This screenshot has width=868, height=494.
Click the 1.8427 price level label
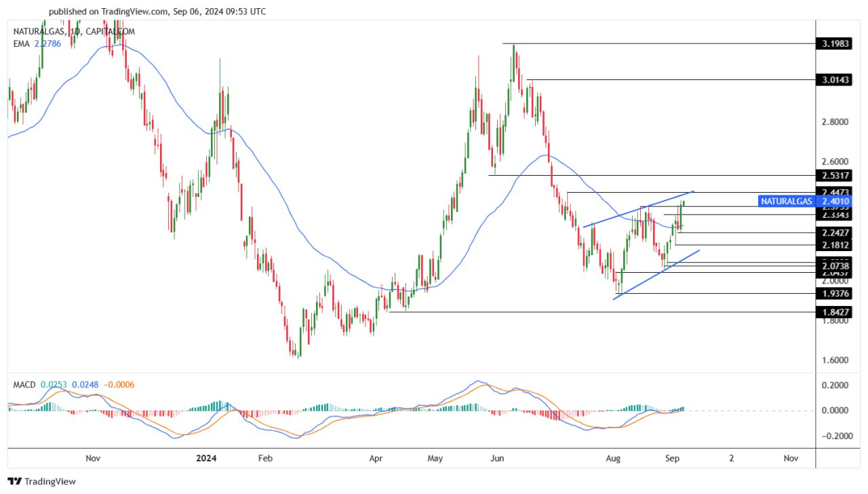click(x=835, y=312)
